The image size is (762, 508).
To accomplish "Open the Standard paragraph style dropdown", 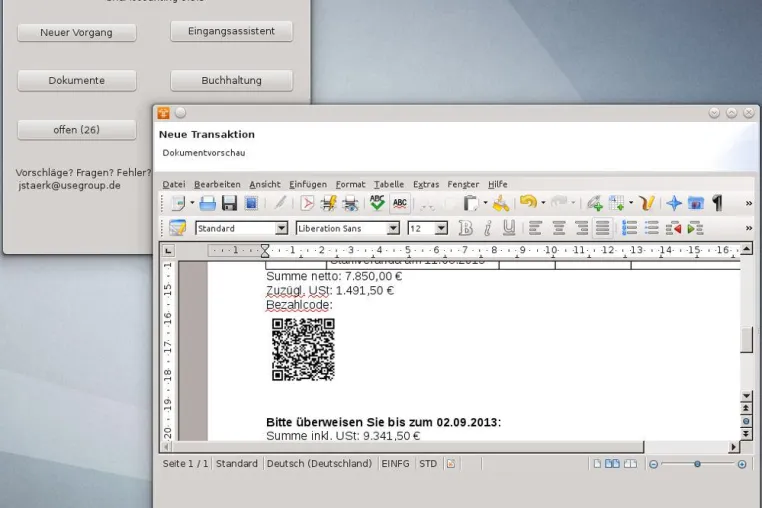I will point(281,228).
